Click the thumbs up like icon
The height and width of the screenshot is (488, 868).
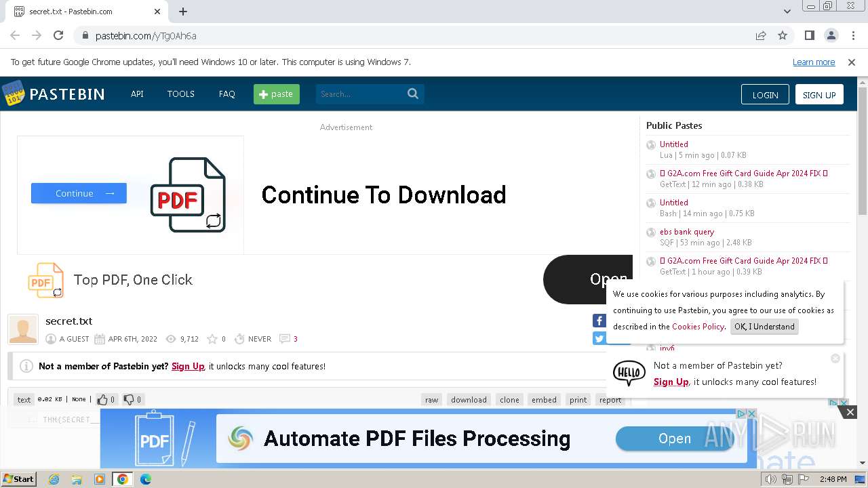pyautogui.click(x=102, y=399)
